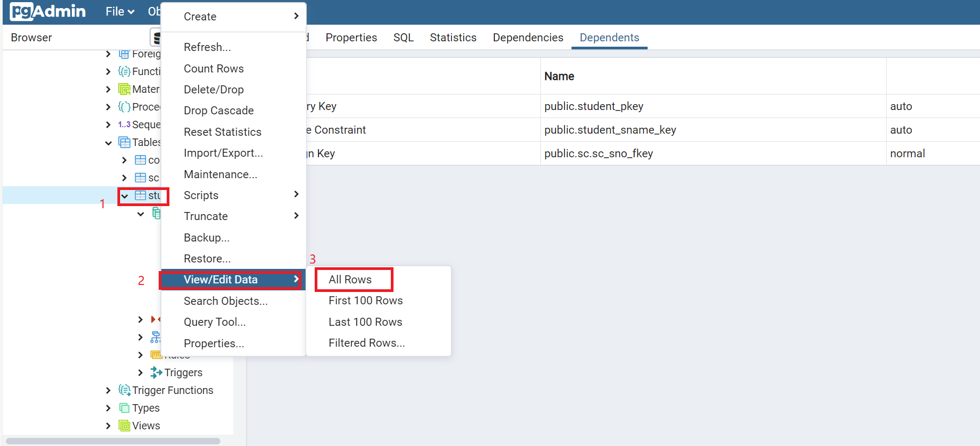Choose Filtered Rows... option
The width and height of the screenshot is (980, 446).
378,343
